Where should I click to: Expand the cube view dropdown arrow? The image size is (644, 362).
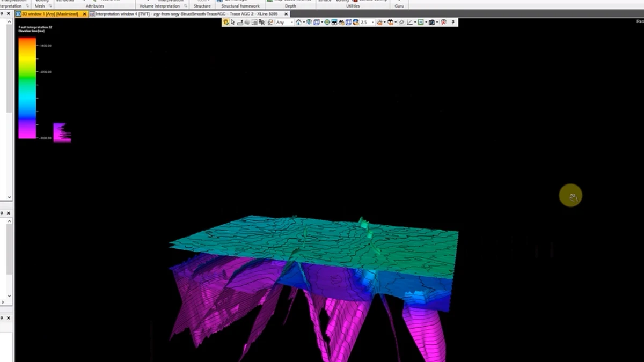pos(322,23)
